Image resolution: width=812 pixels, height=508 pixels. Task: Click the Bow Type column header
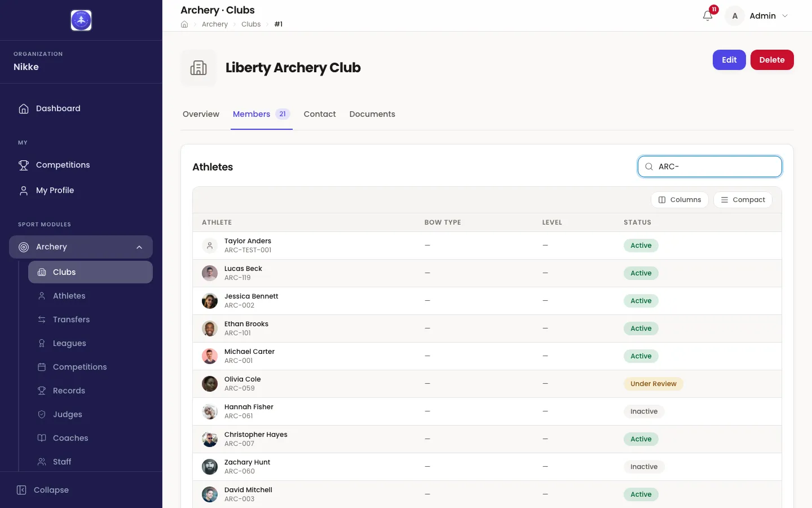443,222
